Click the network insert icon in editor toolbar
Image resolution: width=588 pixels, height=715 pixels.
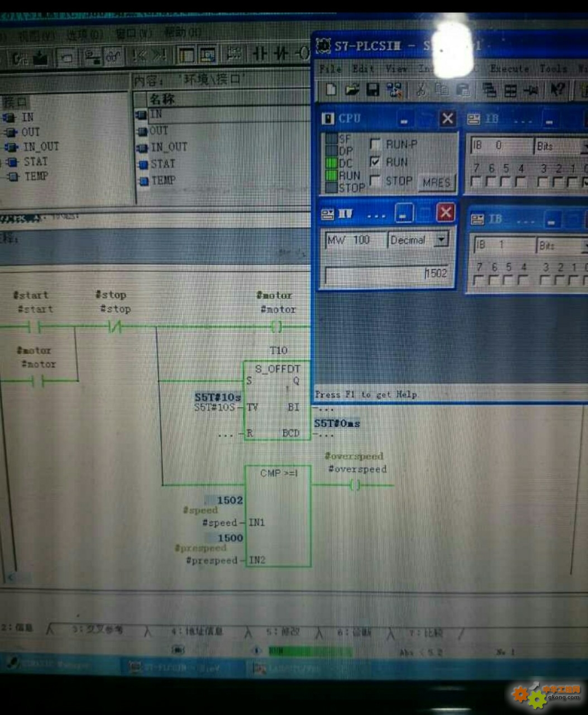point(234,54)
